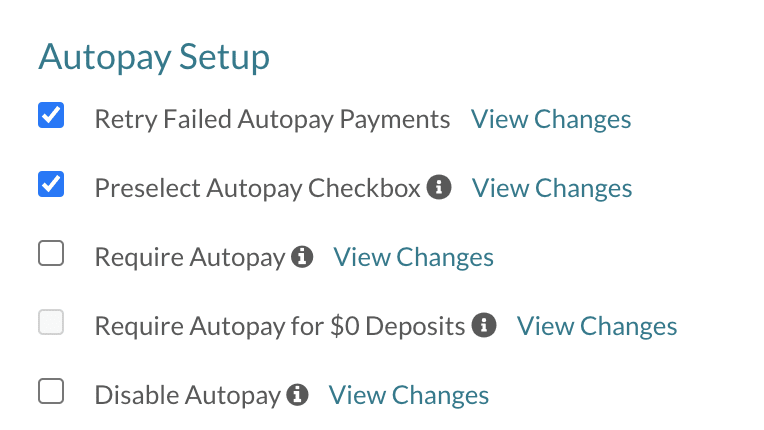Screen dimensions: 764x430
Task: View Changes for Require Autopay for $0 Deposits
Action: (x=597, y=326)
